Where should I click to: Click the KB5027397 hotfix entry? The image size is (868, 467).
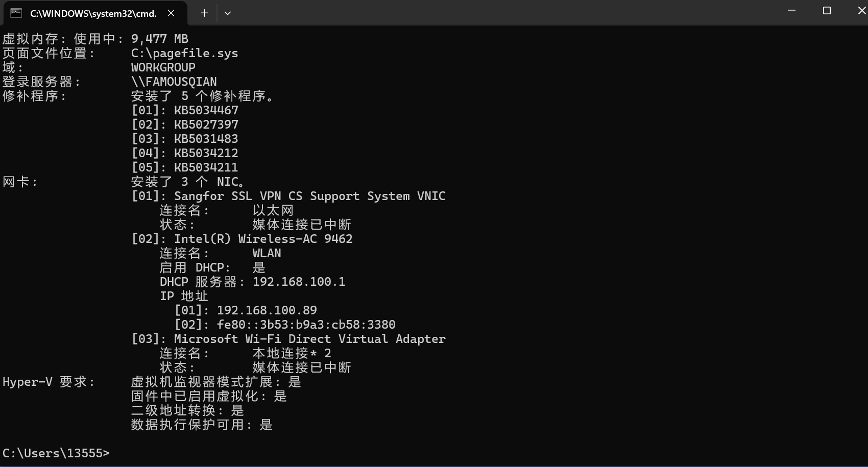point(206,125)
